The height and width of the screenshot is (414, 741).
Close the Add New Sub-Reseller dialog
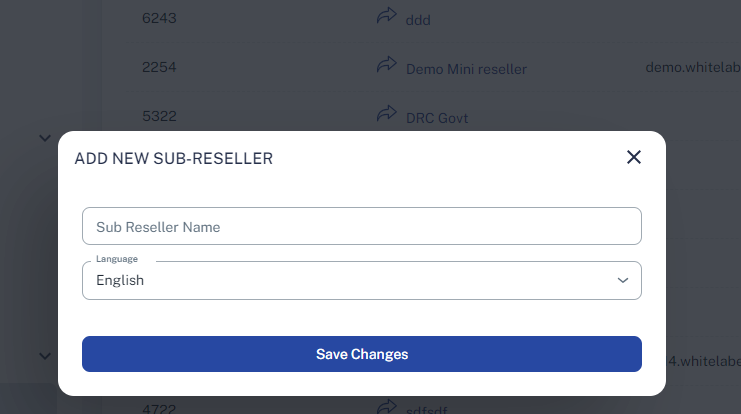634,157
